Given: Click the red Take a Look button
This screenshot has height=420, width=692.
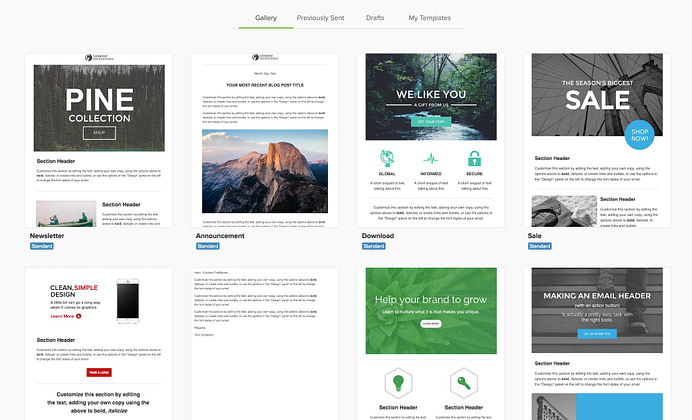Looking at the screenshot, I should click(99, 372).
